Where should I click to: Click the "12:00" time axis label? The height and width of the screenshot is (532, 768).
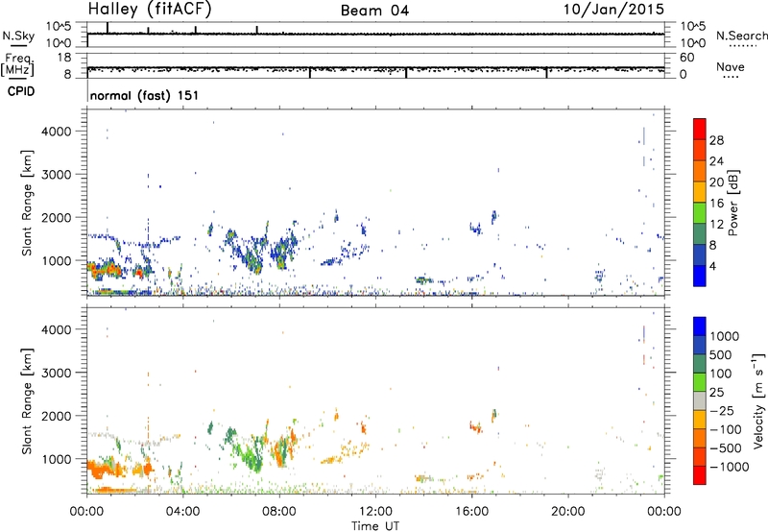375,512
